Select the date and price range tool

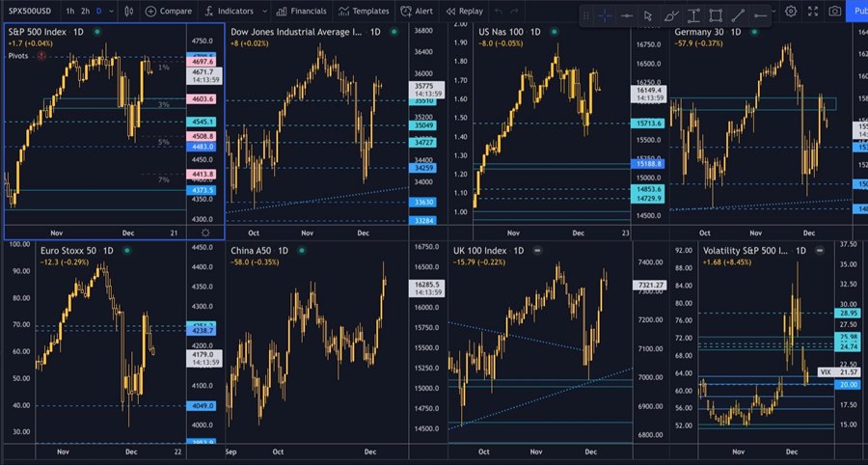point(693,16)
